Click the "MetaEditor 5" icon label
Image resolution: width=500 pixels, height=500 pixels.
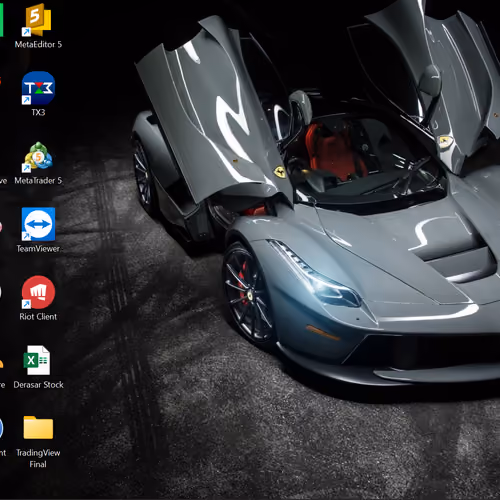[38, 44]
